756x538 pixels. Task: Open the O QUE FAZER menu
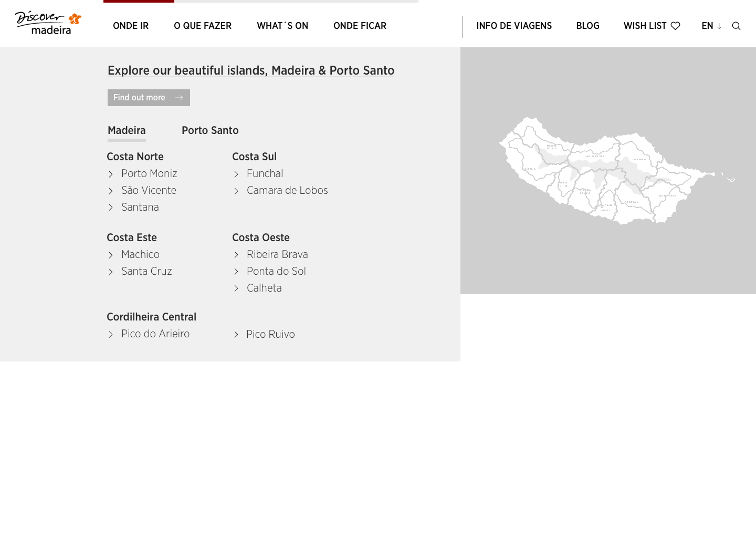203,26
